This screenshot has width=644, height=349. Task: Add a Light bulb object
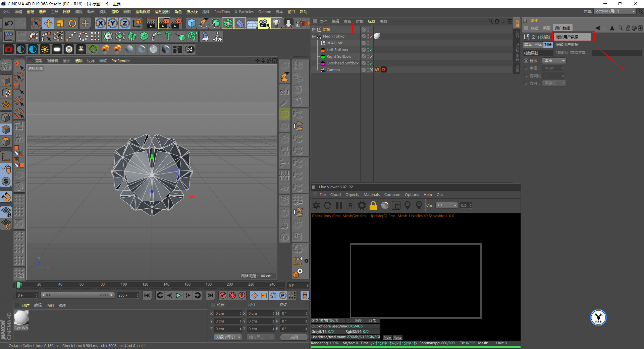click(276, 23)
